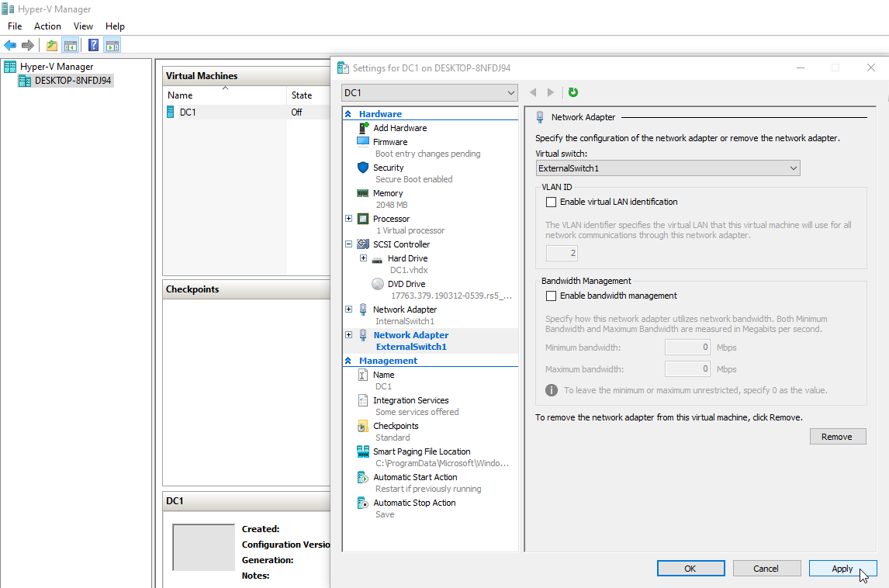Expand the Hard Drive tree node

(363, 258)
